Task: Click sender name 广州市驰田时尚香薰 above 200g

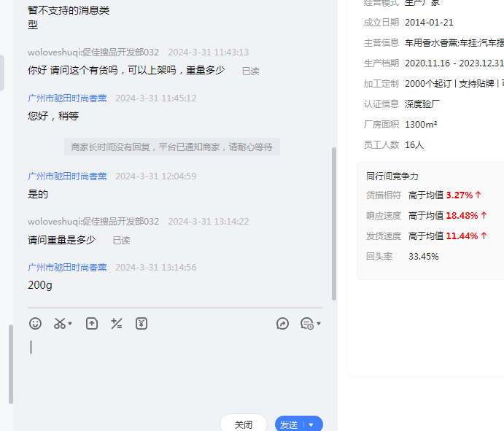Action: [67, 268]
